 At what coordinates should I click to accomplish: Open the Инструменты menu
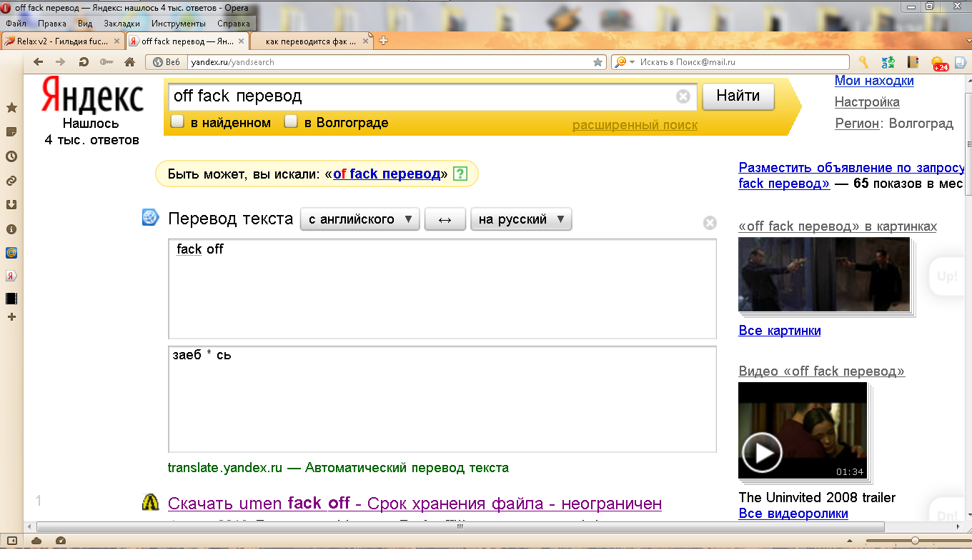[x=179, y=24]
